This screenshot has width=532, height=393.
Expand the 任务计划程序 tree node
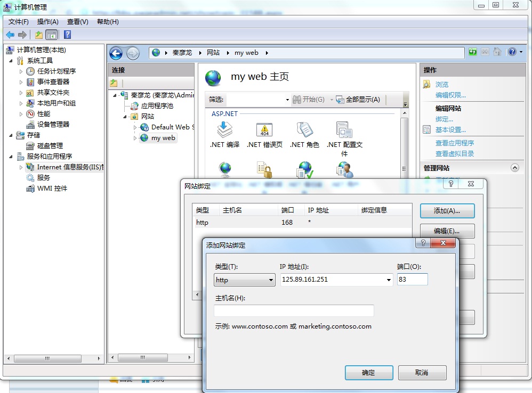click(x=21, y=71)
